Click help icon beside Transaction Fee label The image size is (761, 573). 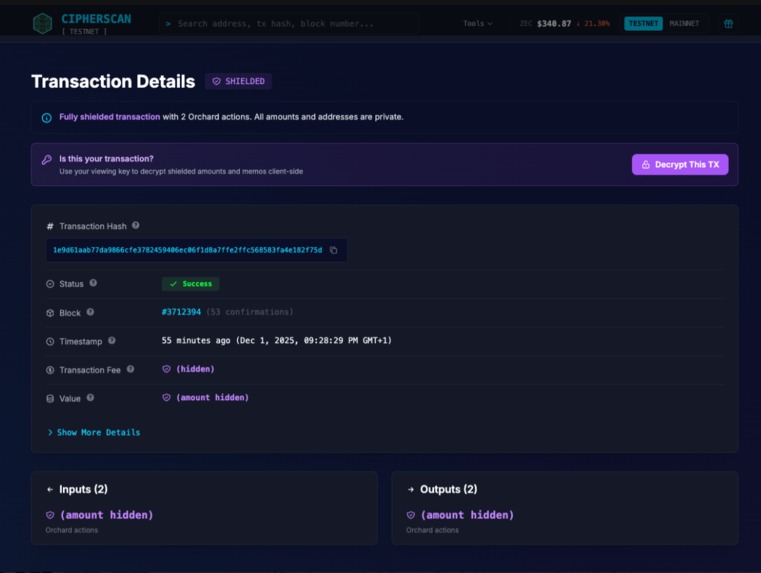tap(131, 369)
